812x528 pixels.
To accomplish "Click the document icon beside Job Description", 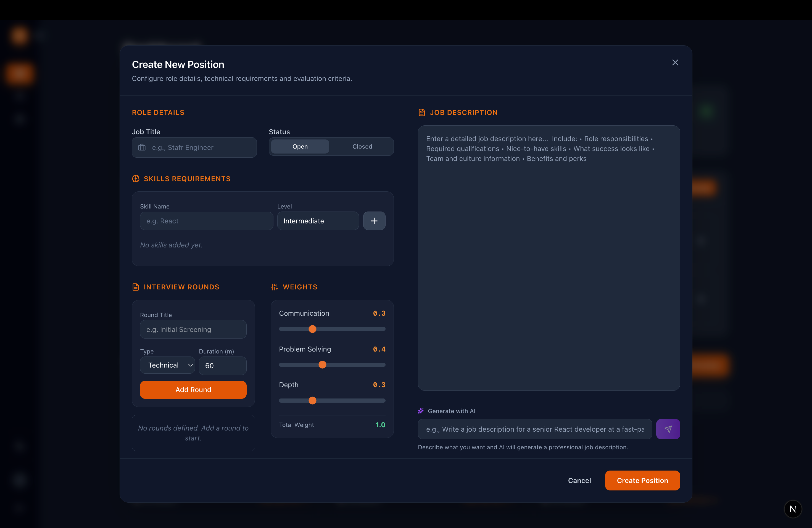I will pyautogui.click(x=422, y=113).
